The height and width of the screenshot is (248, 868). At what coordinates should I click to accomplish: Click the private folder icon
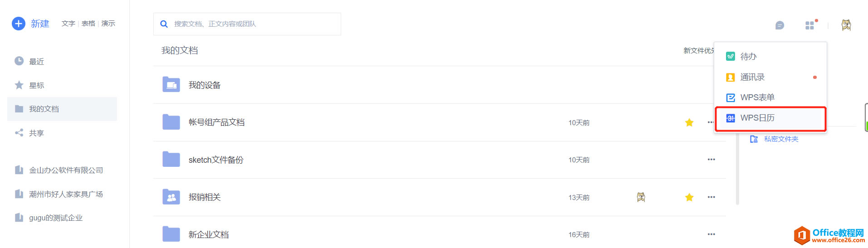pyautogui.click(x=754, y=139)
